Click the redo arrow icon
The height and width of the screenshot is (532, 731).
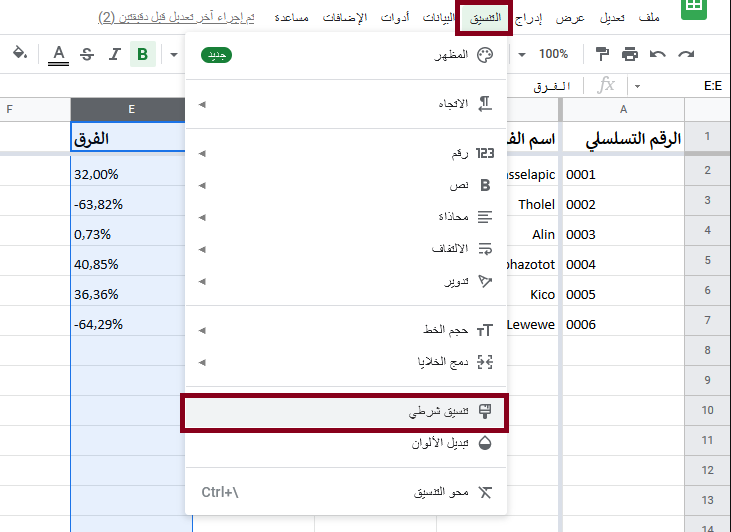[686, 54]
